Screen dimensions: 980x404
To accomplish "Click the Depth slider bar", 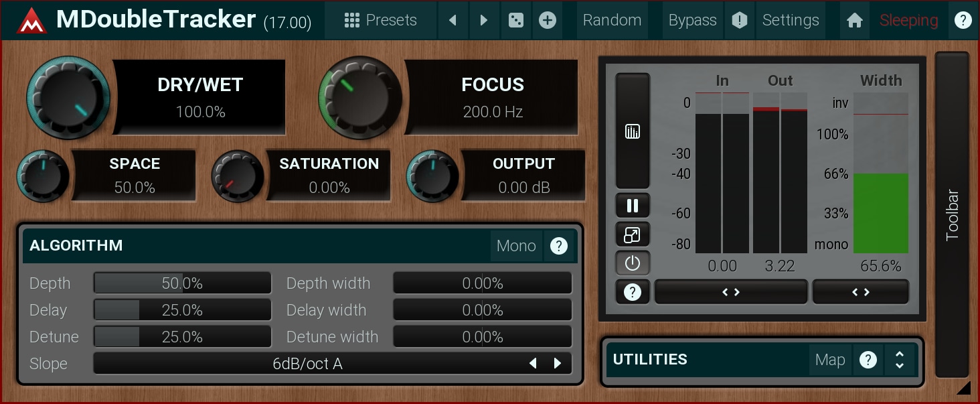I will click(x=182, y=283).
